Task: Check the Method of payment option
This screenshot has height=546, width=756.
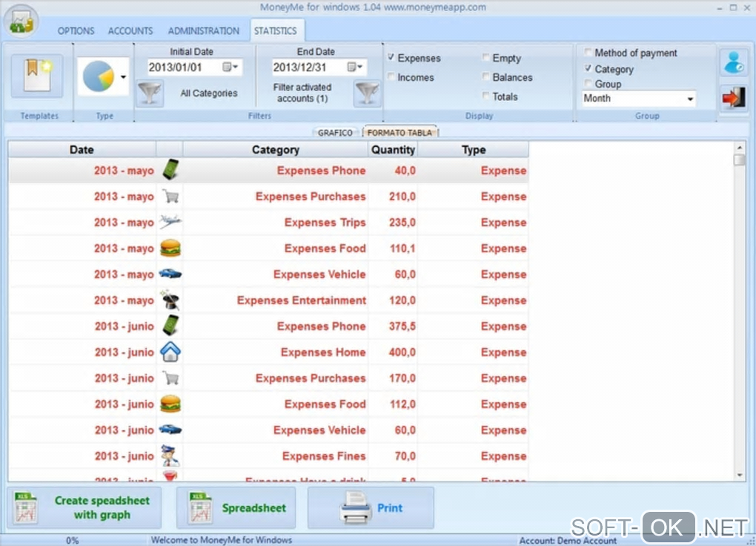Action: point(588,52)
